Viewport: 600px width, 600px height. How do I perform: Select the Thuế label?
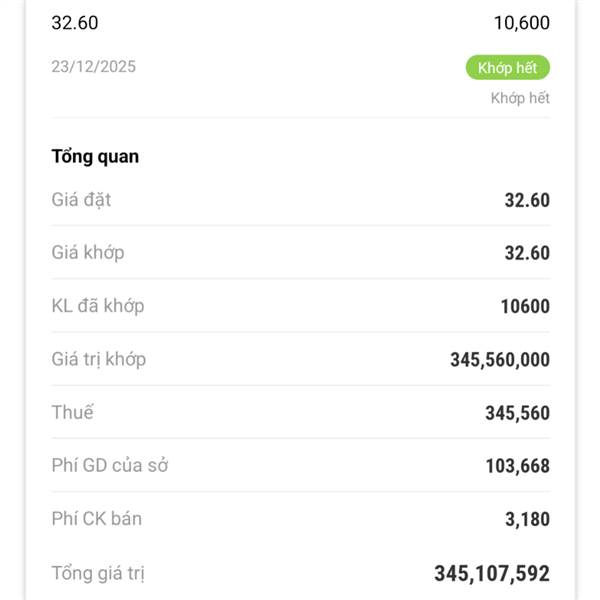tap(72, 412)
